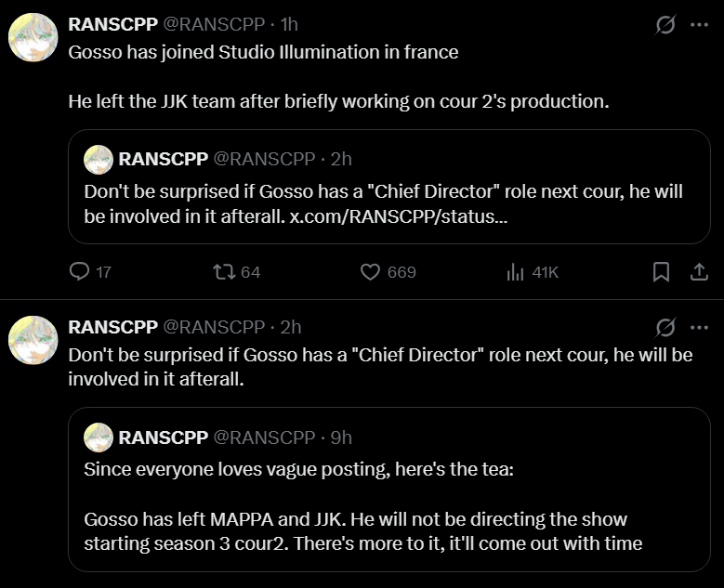The height and width of the screenshot is (588, 724).
Task: Bookmark the Studio Illumination tweet
Action: click(x=661, y=271)
